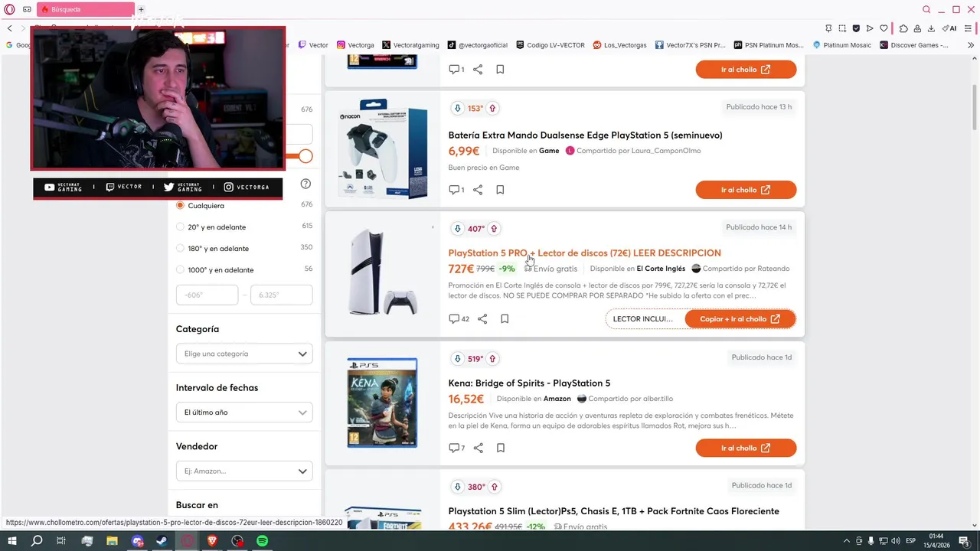Open the Vector Twitch bookmark
The width and height of the screenshot is (980, 551).
313,45
